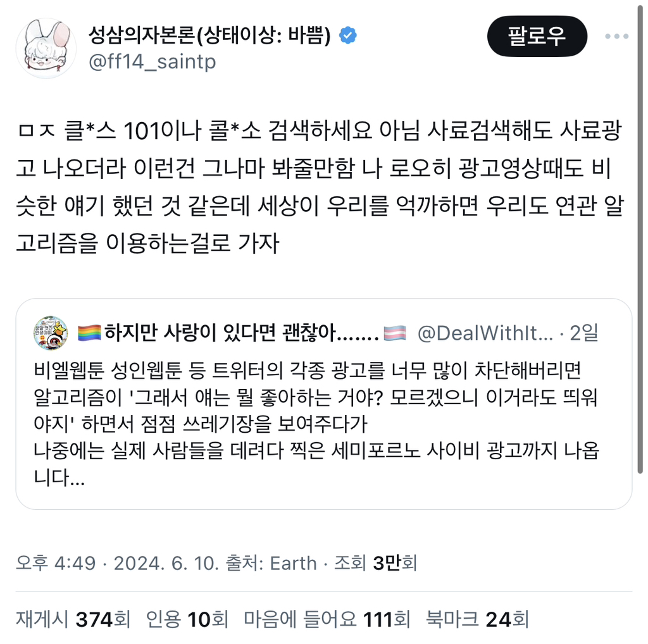The height and width of the screenshot is (644, 648).
Task: Open the 성삼의자본론 display name
Action: (x=209, y=35)
